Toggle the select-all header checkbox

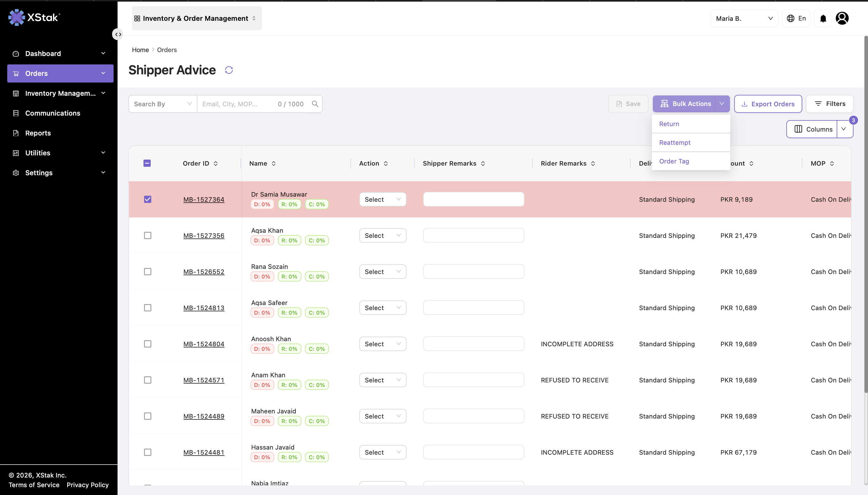(x=147, y=163)
